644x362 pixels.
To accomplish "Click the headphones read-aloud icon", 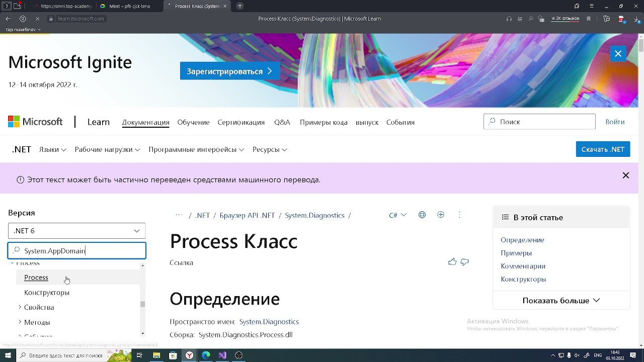I will click(509, 19).
